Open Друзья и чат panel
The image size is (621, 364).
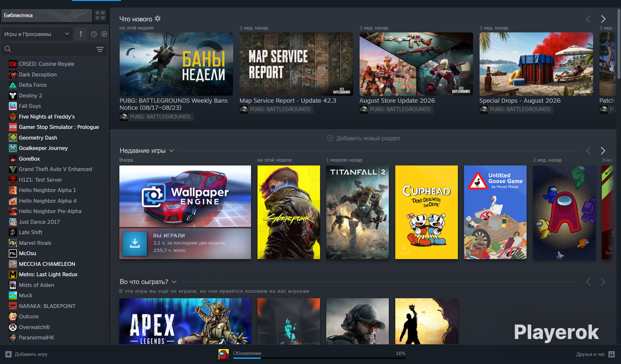595,354
